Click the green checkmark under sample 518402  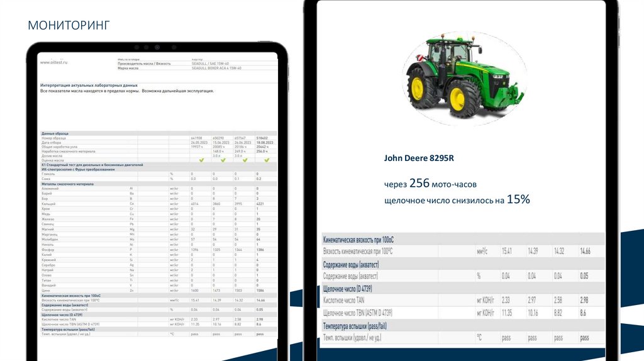click(267, 160)
